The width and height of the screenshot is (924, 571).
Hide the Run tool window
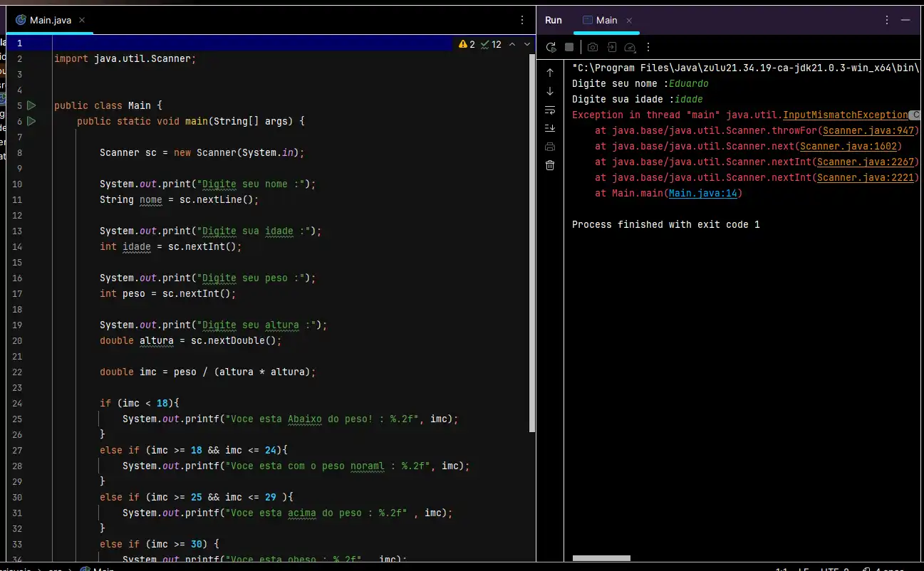pyautogui.click(x=905, y=20)
